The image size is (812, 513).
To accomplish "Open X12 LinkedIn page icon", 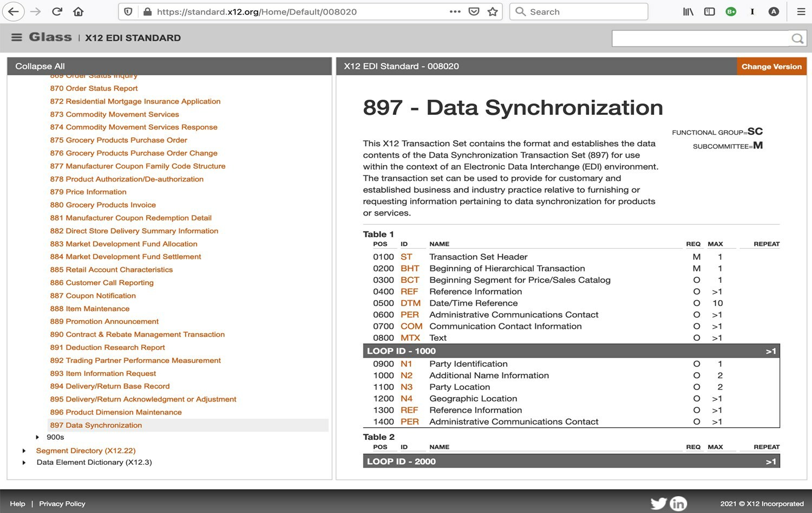I will 678,503.
